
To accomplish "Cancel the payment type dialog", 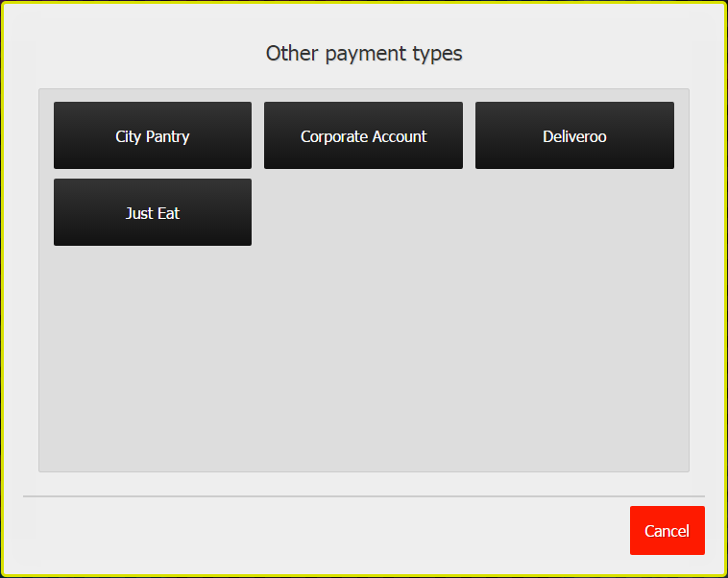I will point(667,530).
